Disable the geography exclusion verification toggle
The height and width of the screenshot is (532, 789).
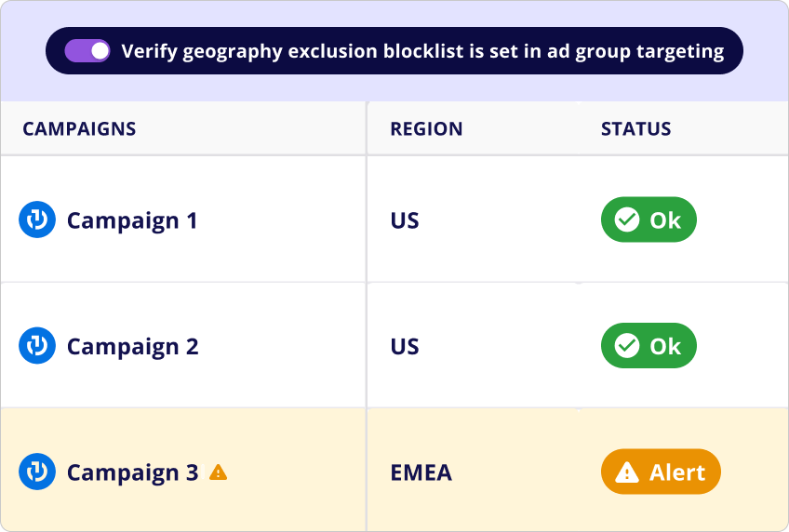click(x=87, y=51)
